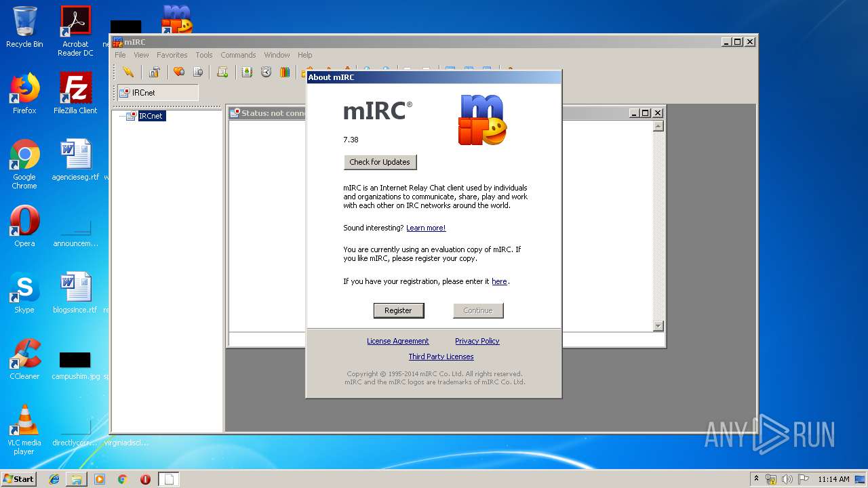Open the Address Book toolbar icon
Image resolution: width=868 pixels, height=488 pixels.
(247, 72)
